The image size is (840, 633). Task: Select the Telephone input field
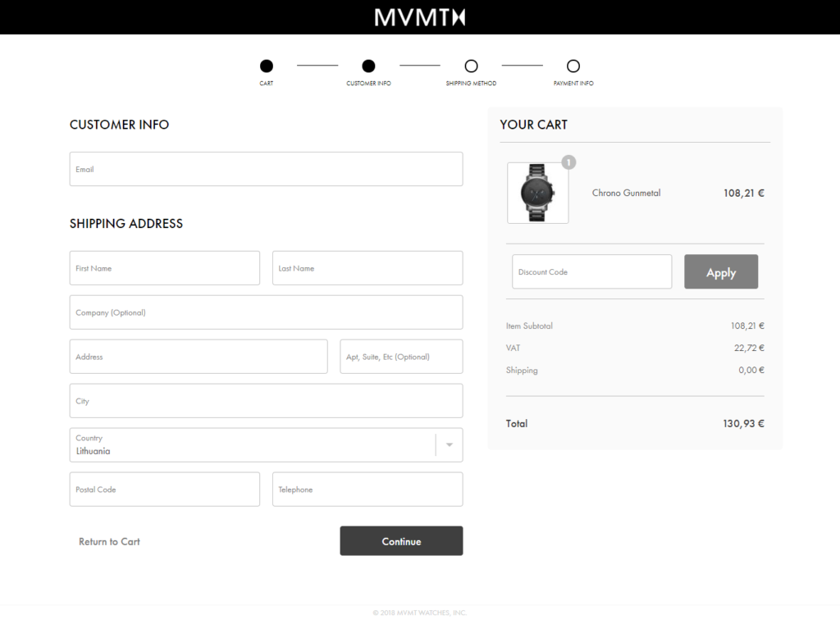[x=367, y=489]
